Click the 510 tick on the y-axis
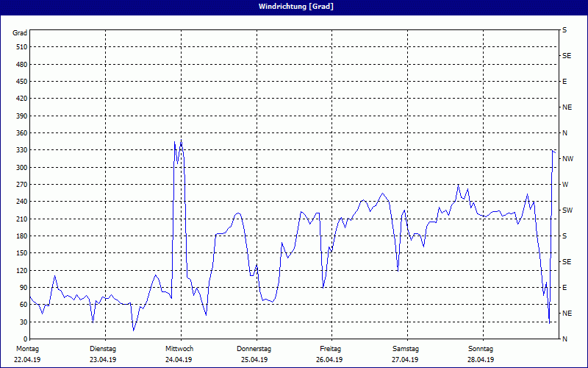 click(x=21, y=47)
